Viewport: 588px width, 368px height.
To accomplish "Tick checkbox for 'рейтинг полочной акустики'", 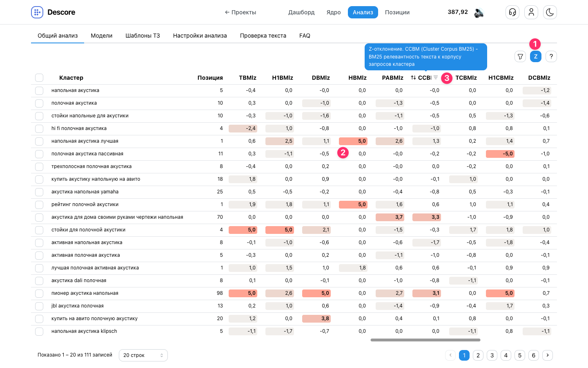I will point(39,204).
